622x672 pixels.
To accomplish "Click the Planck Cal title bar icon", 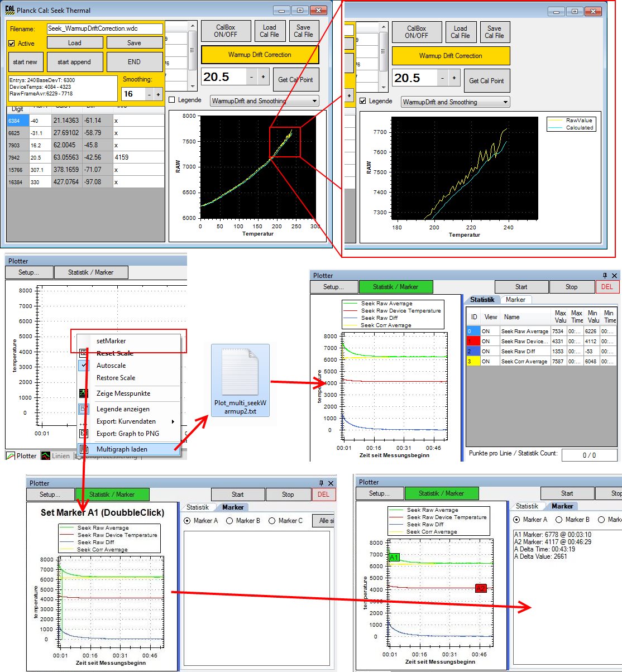I will (9, 9).
